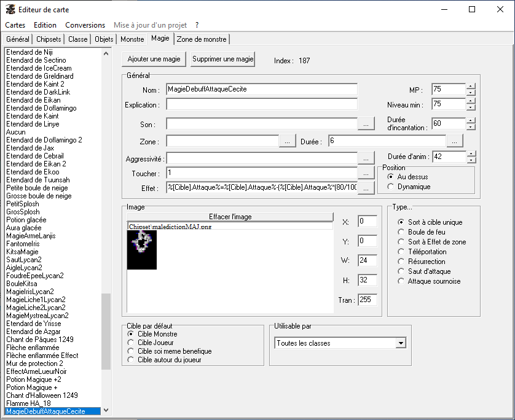
Task: Click the browse button next to Son field
Action: point(366,124)
